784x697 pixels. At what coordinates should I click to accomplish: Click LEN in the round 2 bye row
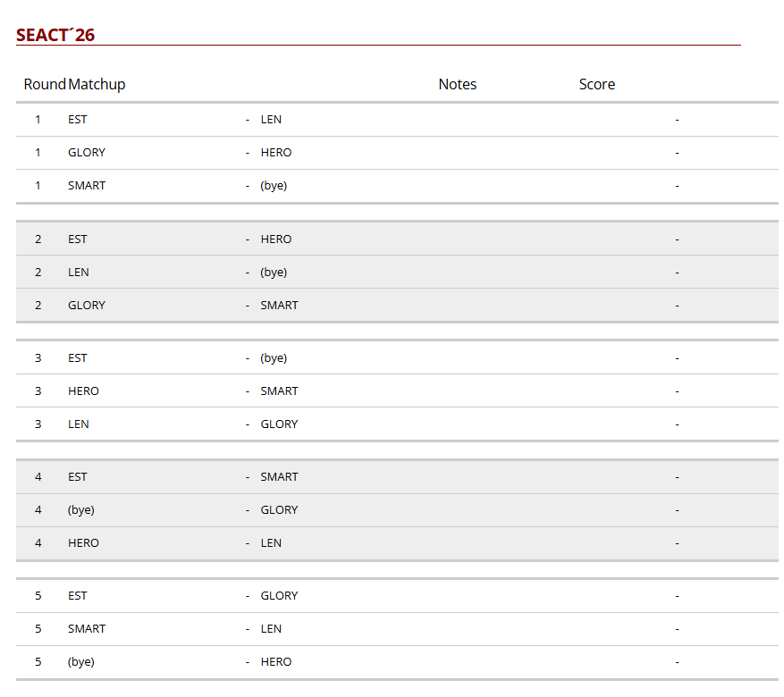pos(79,273)
